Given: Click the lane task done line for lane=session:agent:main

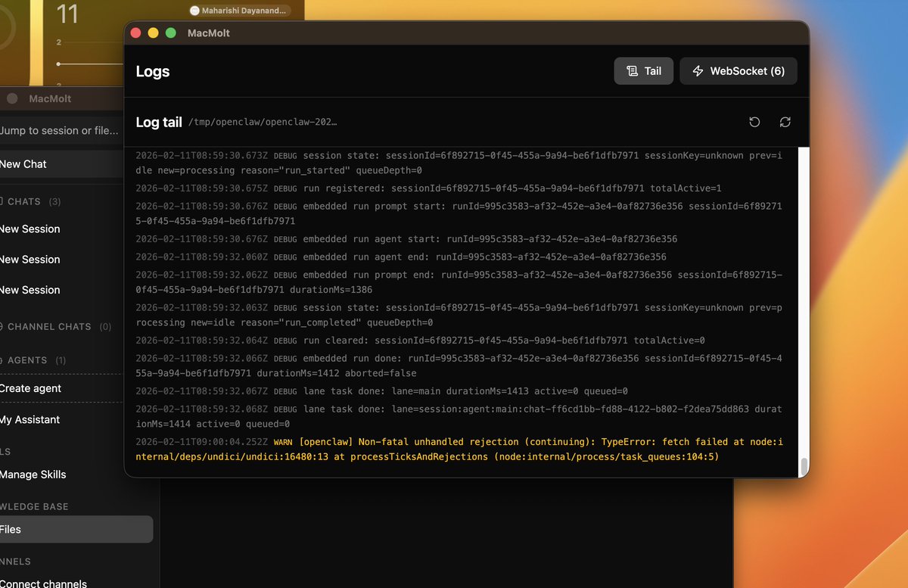Looking at the screenshot, I should tap(459, 416).
